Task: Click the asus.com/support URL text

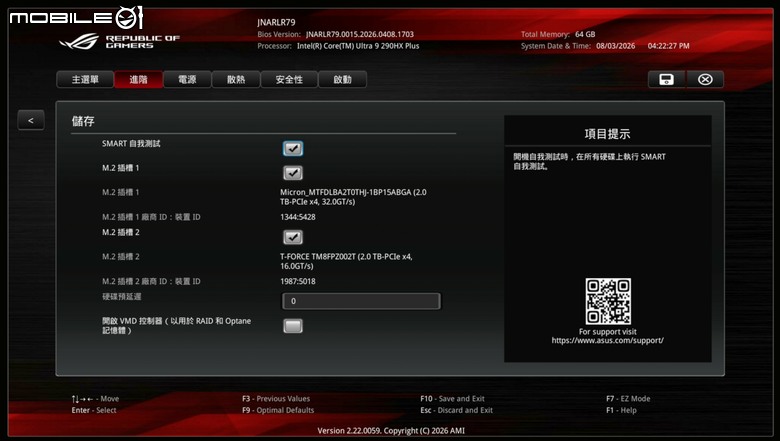Action: coord(607,341)
